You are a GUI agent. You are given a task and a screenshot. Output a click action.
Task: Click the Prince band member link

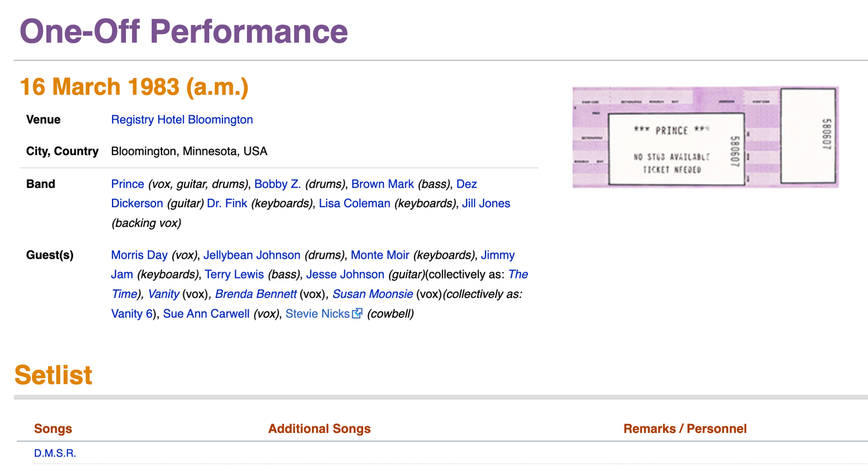click(x=127, y=184)
